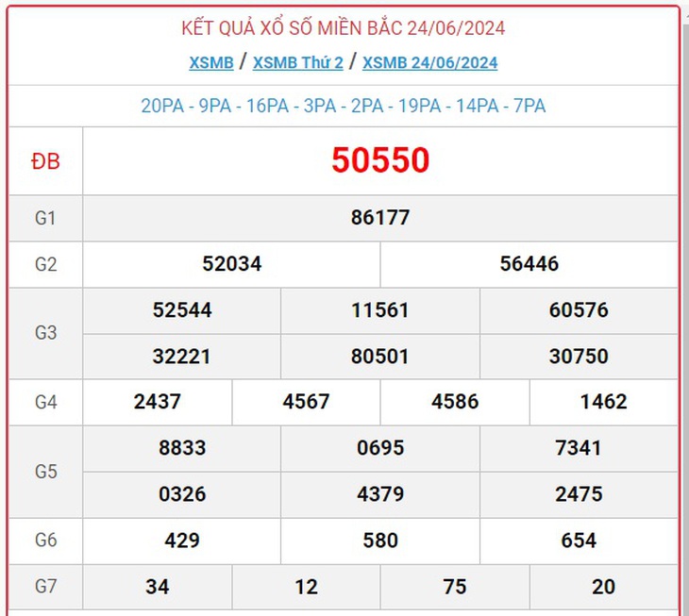This screenshot has width=689, height=616.
Task: Open the XSMB 24/06/2024 link
Action: point(429,63)
